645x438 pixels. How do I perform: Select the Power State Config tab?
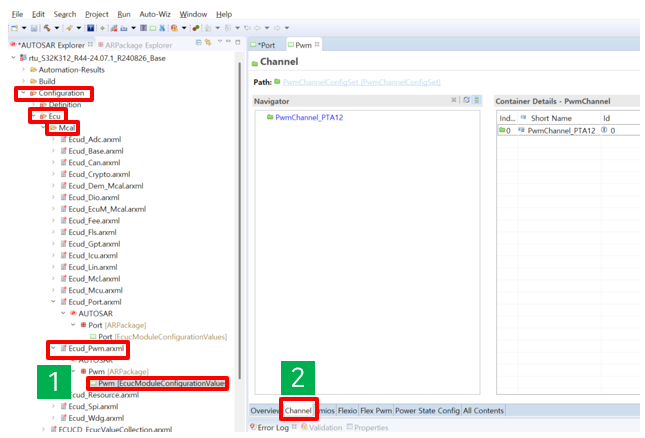pos(427,410)
